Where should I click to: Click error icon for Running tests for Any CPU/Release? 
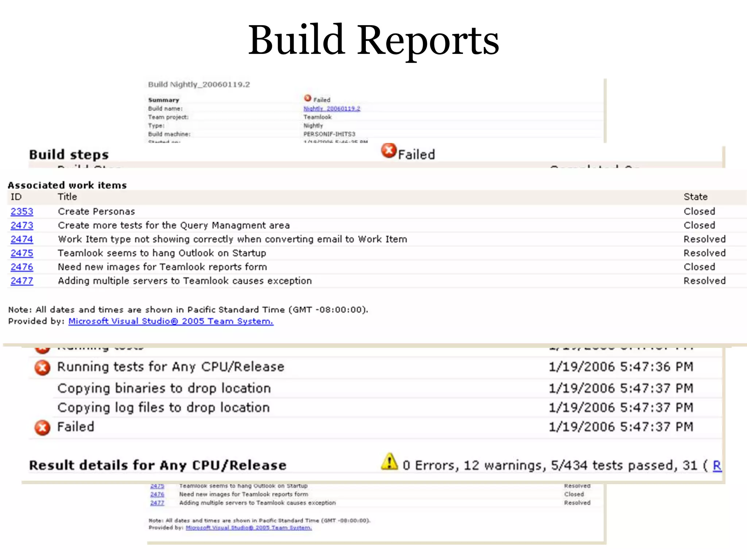point(42,367)
